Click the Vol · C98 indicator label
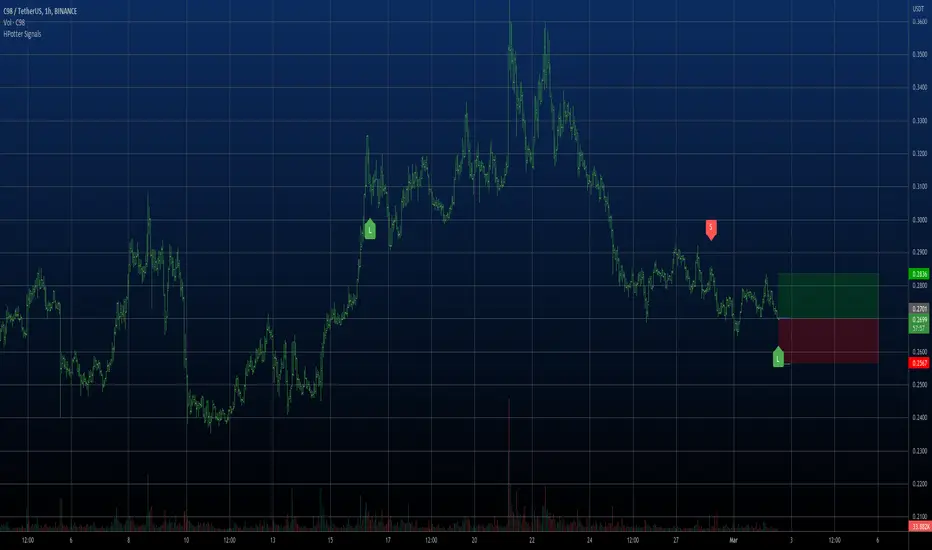This screenshot has height=550, width=932. click(x=14, y=23)
